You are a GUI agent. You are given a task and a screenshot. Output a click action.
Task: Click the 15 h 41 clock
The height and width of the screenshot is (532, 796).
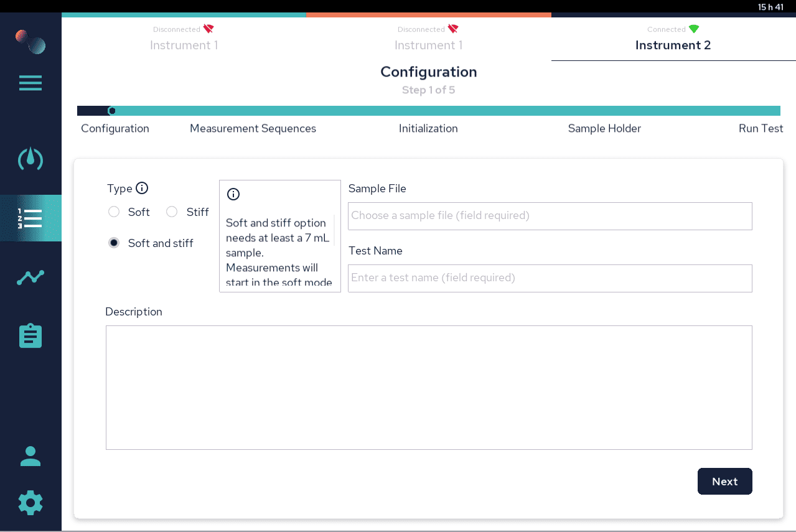tap(770, 7)
